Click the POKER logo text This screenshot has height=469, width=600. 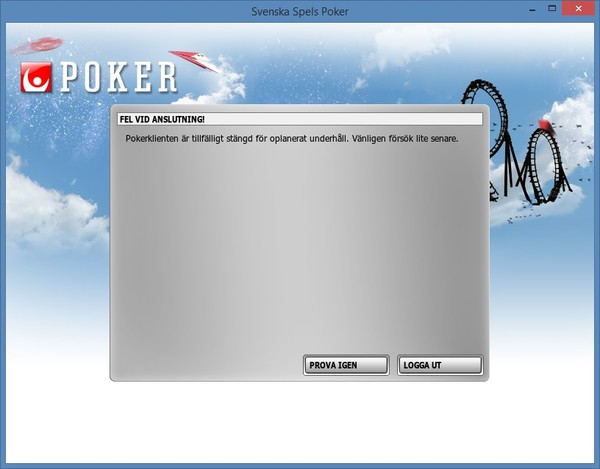tap(119, 77)
